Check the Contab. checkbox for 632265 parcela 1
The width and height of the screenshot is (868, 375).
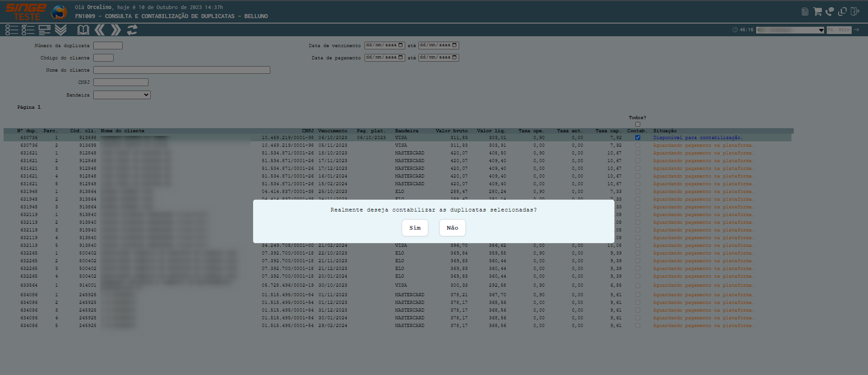638,253
